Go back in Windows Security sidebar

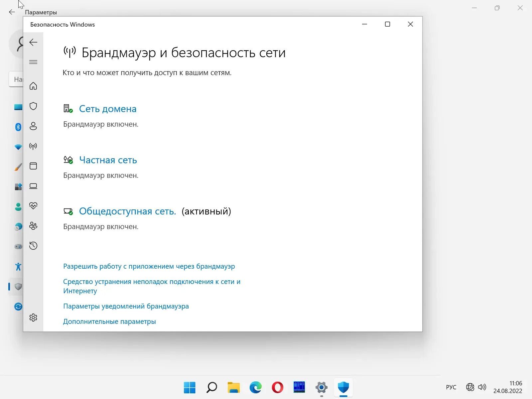33,42
